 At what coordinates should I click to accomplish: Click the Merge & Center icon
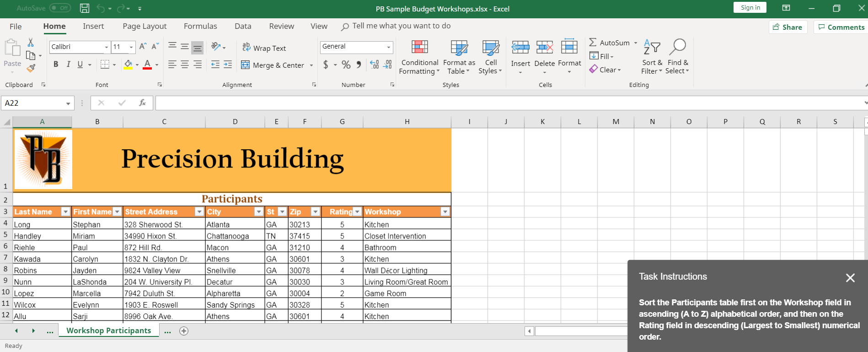point(273,65)
